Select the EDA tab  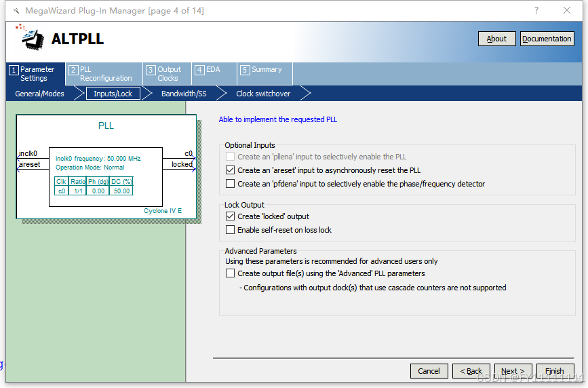coord(214,73)
